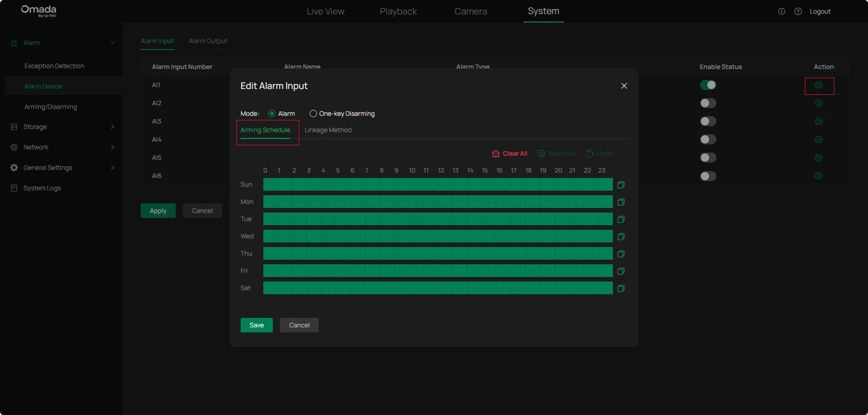Viewport: 868px width, 415px height.
Task: Click the Mon schedule timeline
Action: tap(438, 202)
